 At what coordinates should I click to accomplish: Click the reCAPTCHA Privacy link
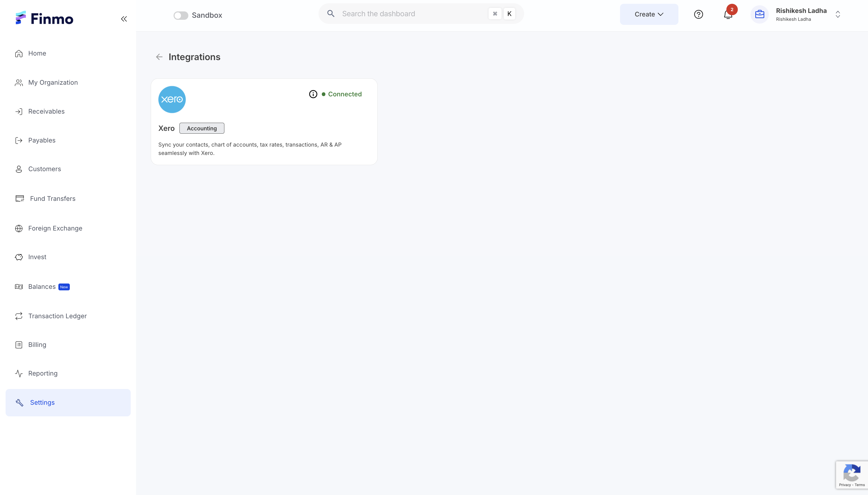pyautogui.click(x=844, y=485)
